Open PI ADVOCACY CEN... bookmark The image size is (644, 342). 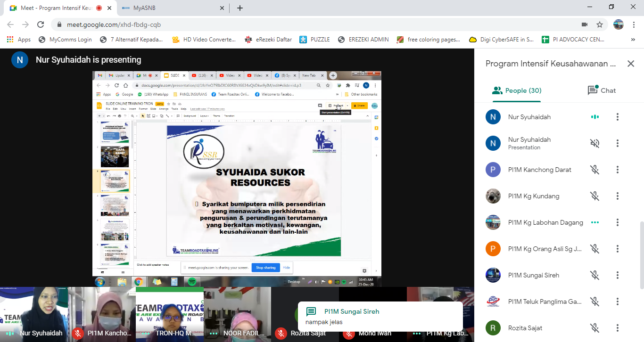[x=574, y=40]
